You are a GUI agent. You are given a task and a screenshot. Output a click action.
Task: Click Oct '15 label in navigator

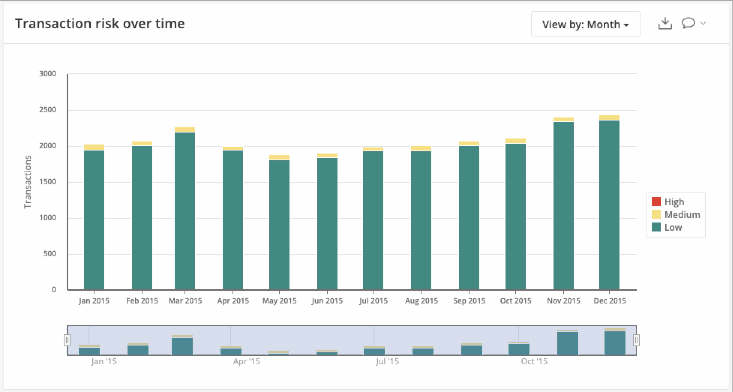tap(534, 362)
